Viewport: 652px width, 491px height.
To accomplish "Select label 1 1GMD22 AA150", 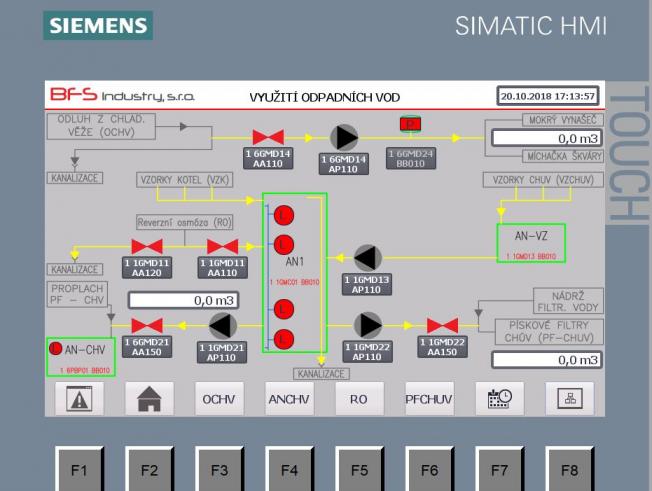I will [442, 347].
